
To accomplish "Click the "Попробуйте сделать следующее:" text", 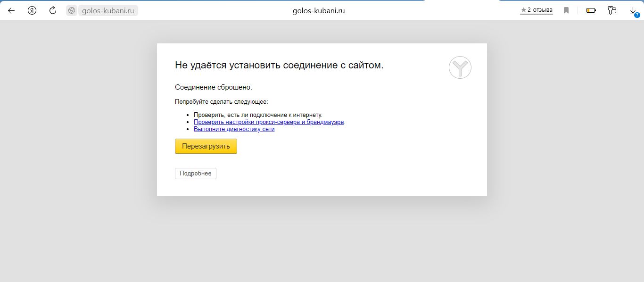I will coord(221,101).
